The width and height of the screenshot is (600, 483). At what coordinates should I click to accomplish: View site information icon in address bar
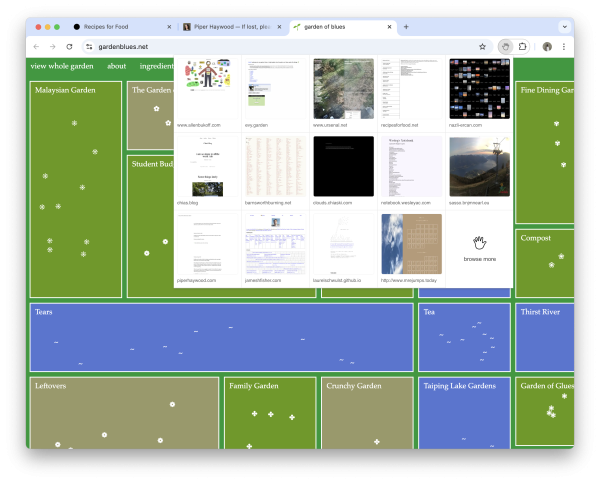coord(89,46)
